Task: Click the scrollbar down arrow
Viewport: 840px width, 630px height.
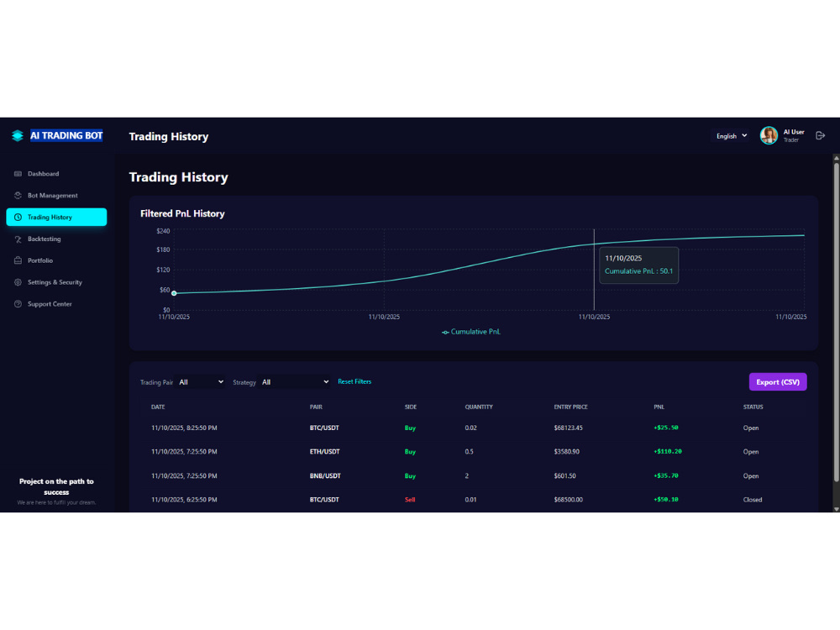Action: point(837,509)
